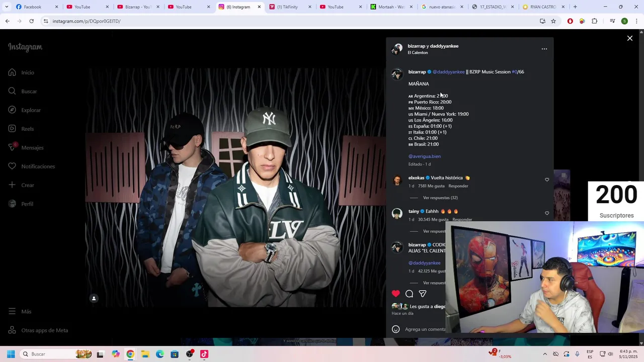Open media control icon in toolbar
644x362 pixels.
(612, 21)
